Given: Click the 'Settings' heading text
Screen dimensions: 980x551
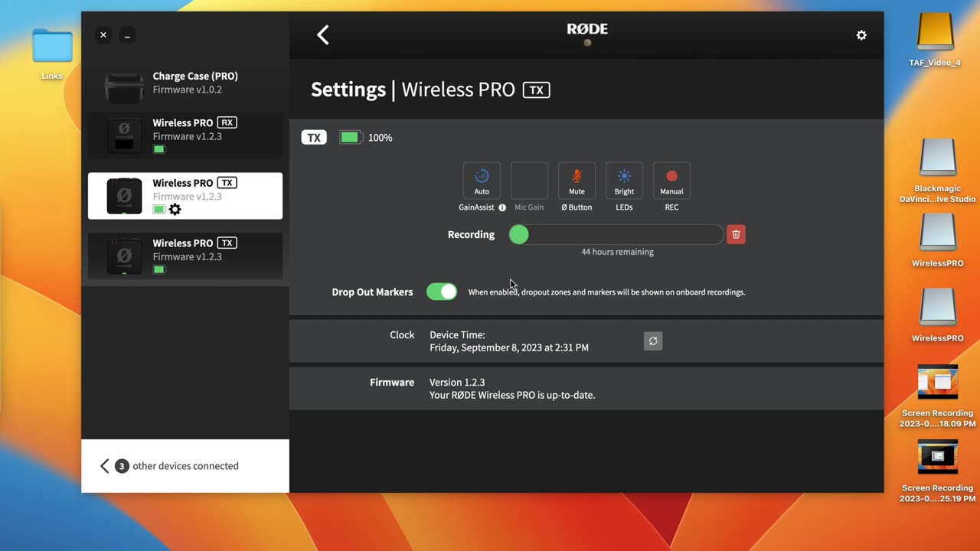Looking at the screenshot, I should tap(348, 90).
